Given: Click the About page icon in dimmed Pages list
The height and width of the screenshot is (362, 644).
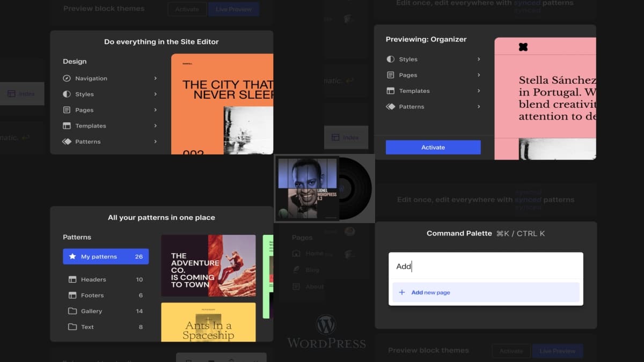Looking at the screenshot, I should pos(296,286).
